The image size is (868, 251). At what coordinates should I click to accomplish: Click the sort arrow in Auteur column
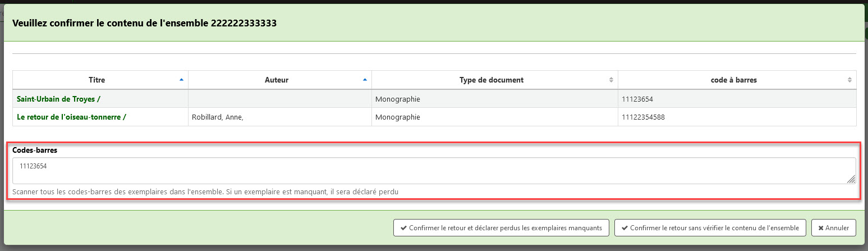pyautogui.click(x=365, y=80)
